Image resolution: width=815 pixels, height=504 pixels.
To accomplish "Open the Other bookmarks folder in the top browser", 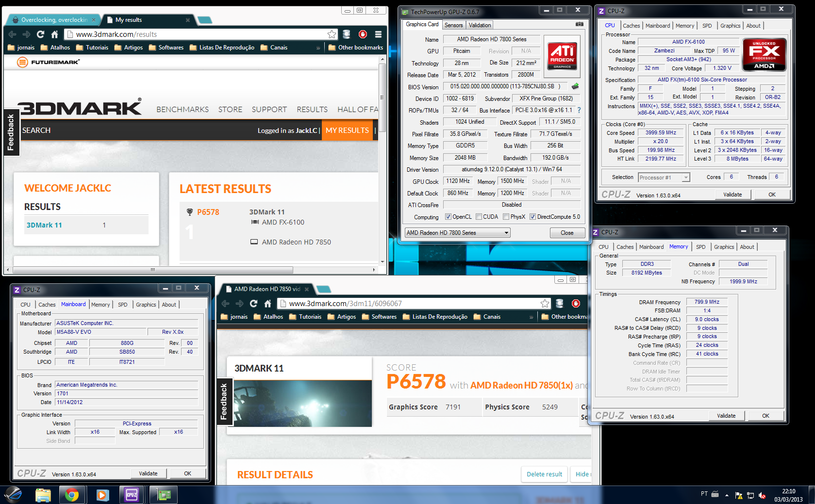I will point(356,48).
